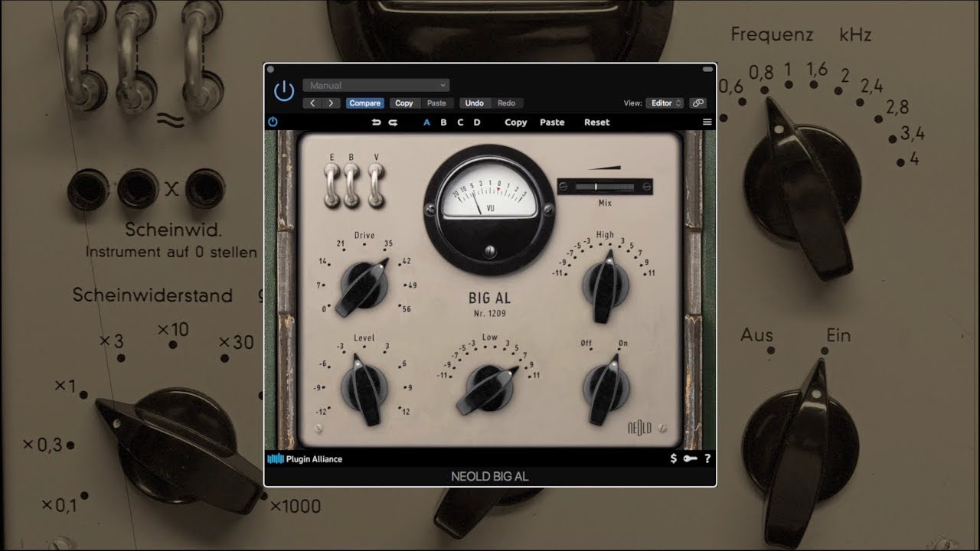
Task: Click the plugin redo arrow icon
Action: click(393, 122)
